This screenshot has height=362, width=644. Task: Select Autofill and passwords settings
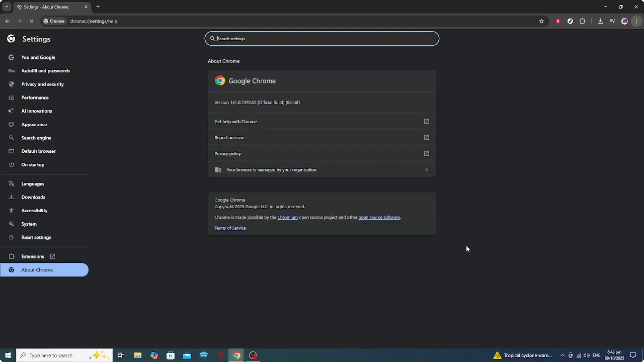pos(45,71)
